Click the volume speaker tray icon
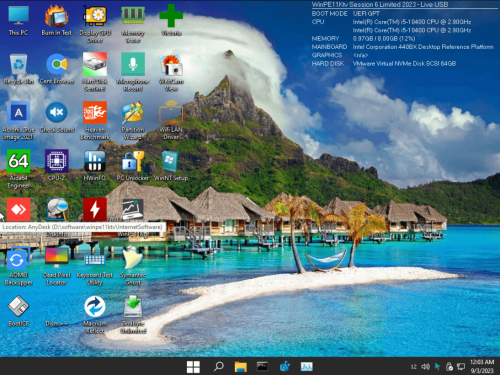The width and height of the screenshot is (500, 375). (x=426, y=367)
